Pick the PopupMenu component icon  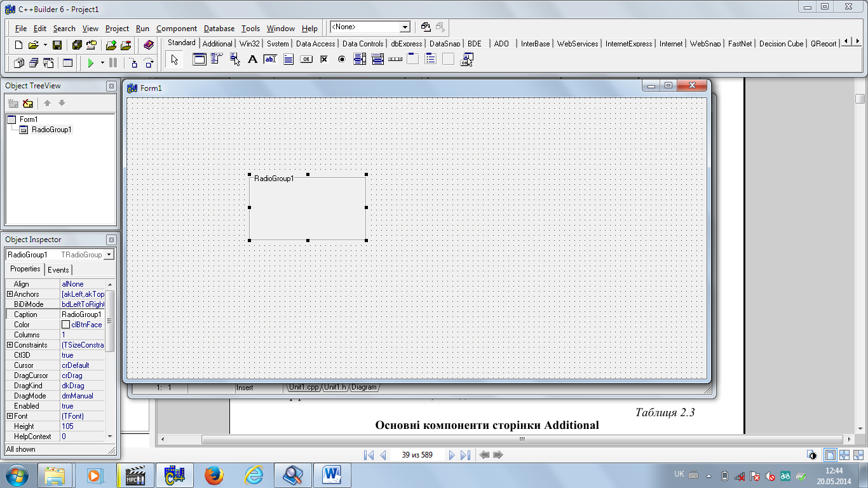point(234,60)
